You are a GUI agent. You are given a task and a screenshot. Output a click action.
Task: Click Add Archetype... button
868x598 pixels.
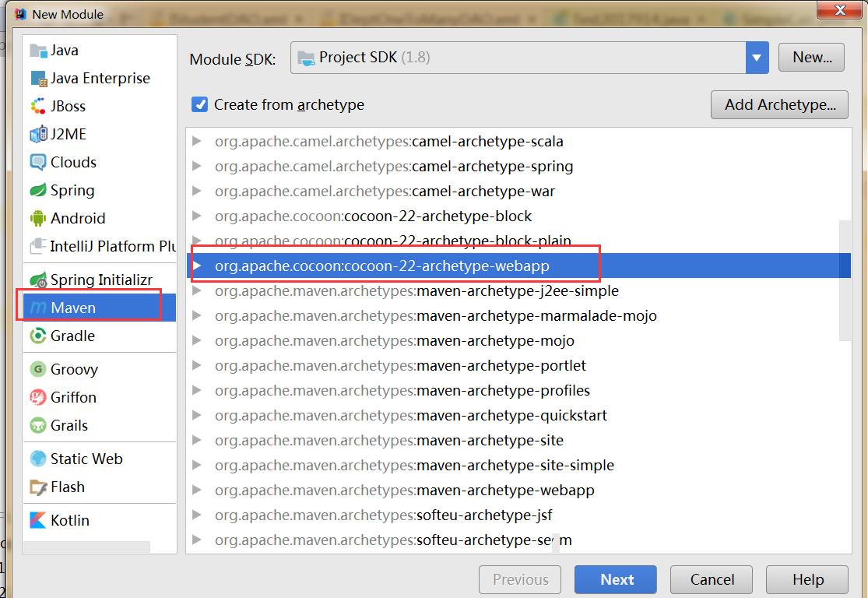(779, 104)
